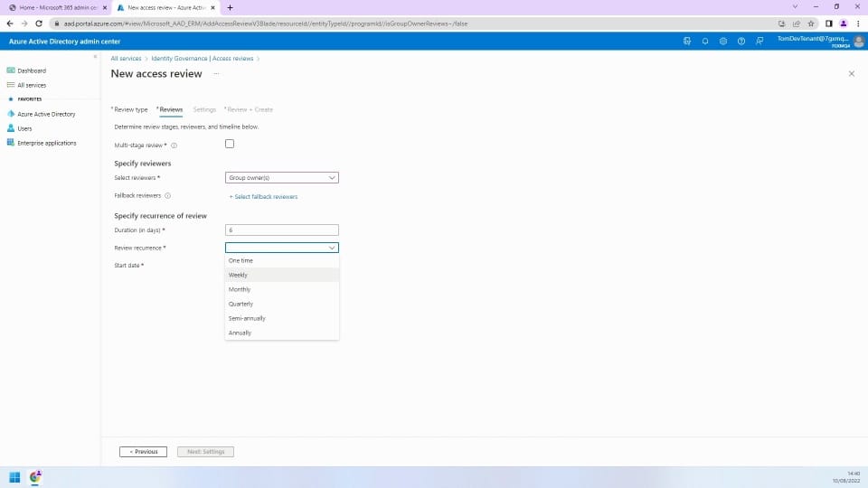Collapse the sidebar with double-chevron icon

coord(95,56)
